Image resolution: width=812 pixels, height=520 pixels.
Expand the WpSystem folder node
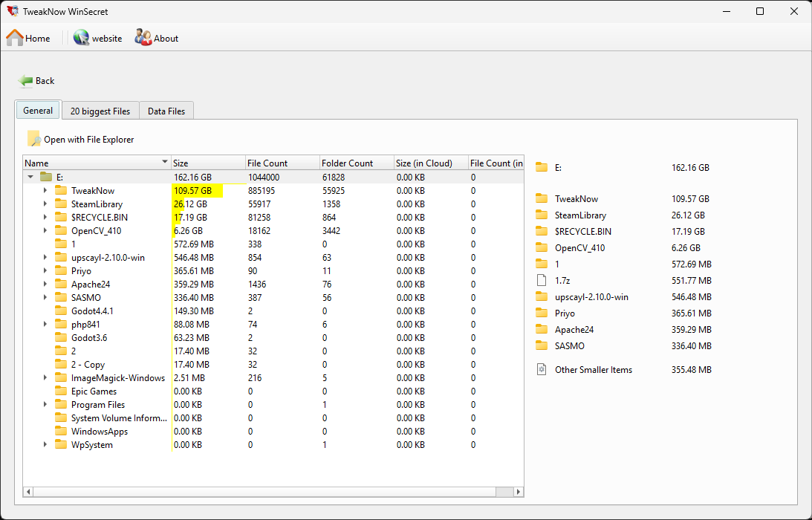45,445
